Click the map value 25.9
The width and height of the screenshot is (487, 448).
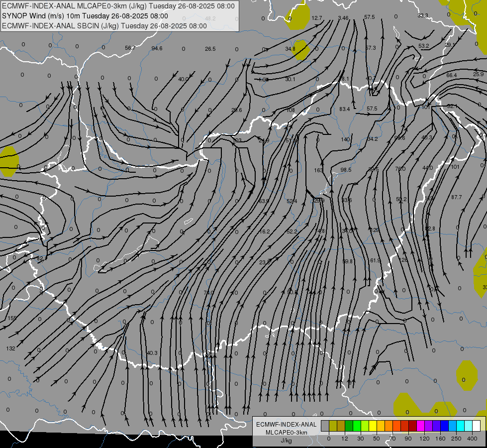(x=479, y=74)
